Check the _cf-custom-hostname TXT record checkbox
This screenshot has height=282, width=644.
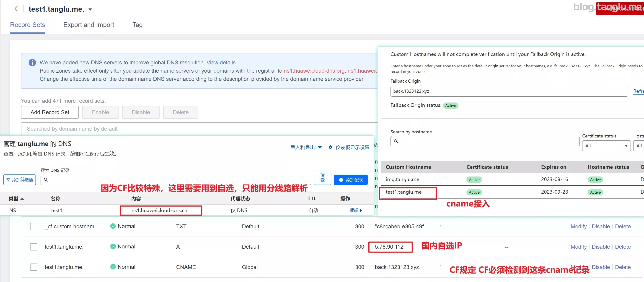[x=34, y=227]
